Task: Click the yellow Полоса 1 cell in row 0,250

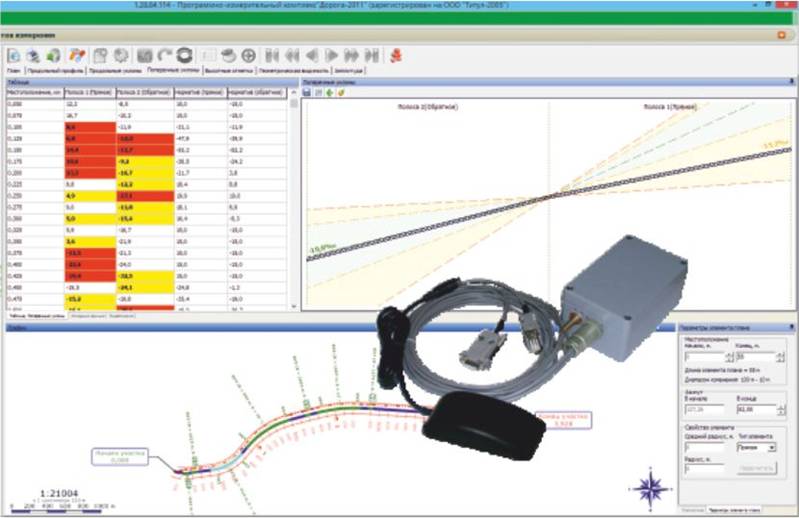Action: click(x=90, y=196)
